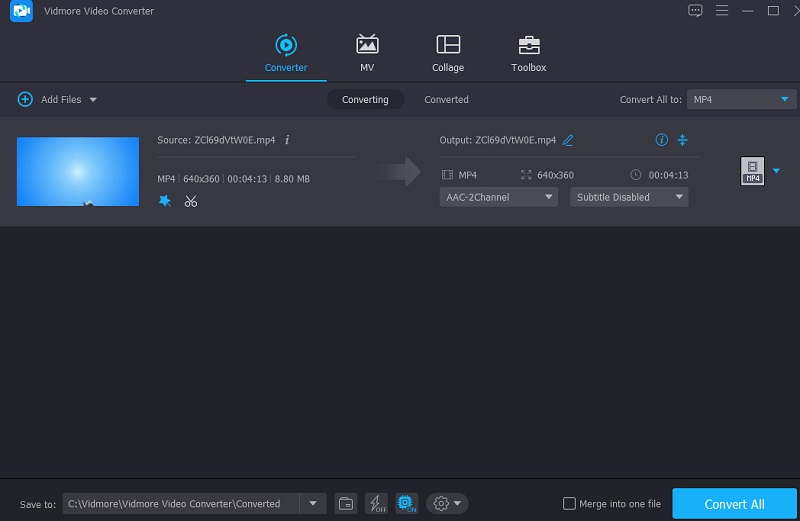Screen dimensions: 800x521
Task: Minimize the Vidmore window
Action: pos(747,10)
